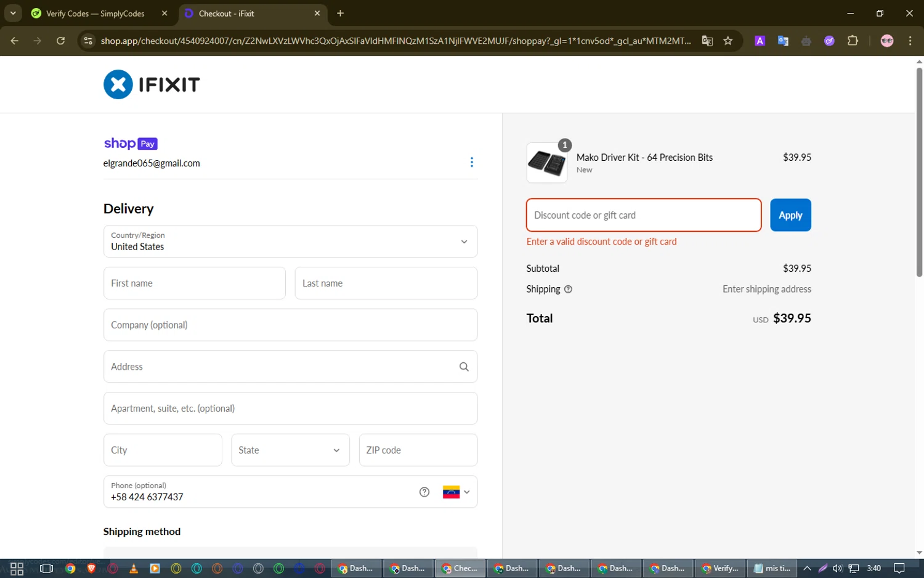Click the First name input field
This screenshot has width=924, height=578.
click(x=194, y=283)
